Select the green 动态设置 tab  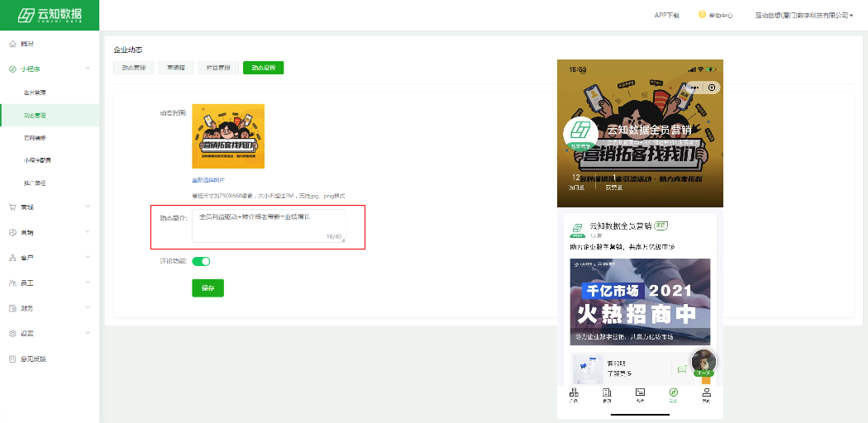click(264, 68)
